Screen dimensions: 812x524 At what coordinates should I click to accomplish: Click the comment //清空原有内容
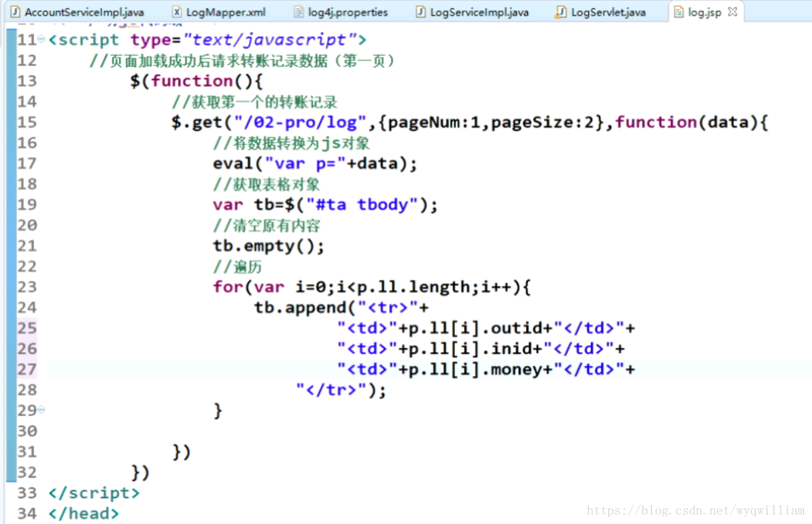coord(267,226)
